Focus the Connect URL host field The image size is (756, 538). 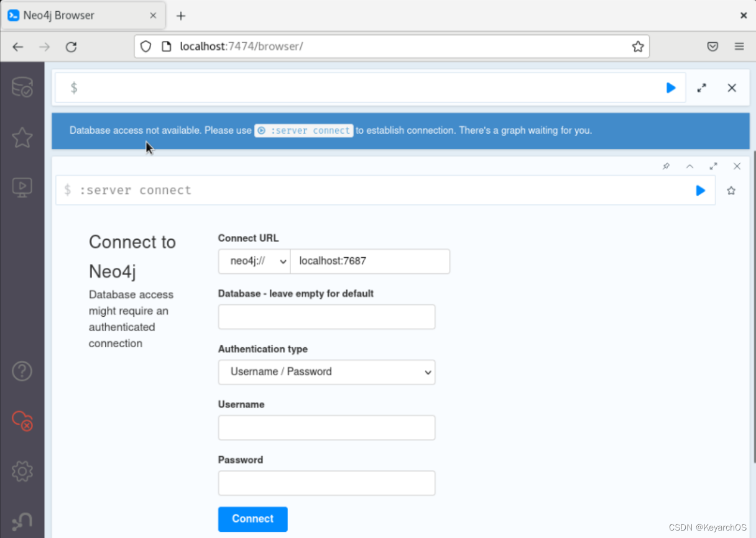click(x=370, y=262)
